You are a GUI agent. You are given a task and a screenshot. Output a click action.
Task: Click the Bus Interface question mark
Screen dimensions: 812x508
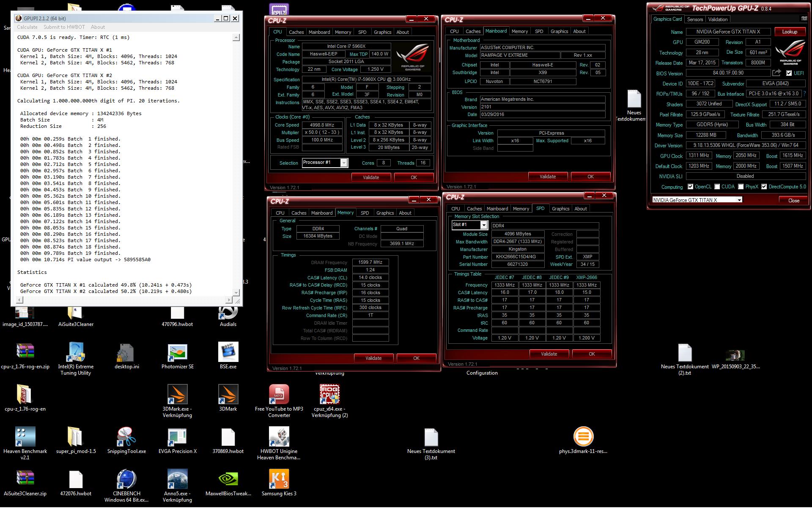[804, 94]
